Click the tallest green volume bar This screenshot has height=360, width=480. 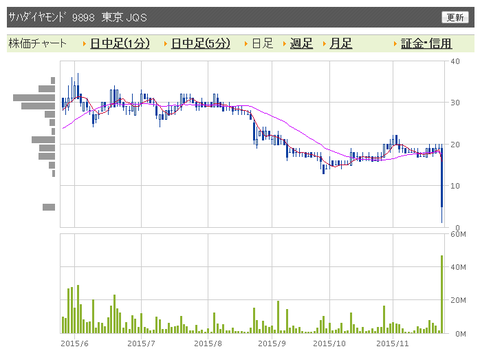pos(442,294)
